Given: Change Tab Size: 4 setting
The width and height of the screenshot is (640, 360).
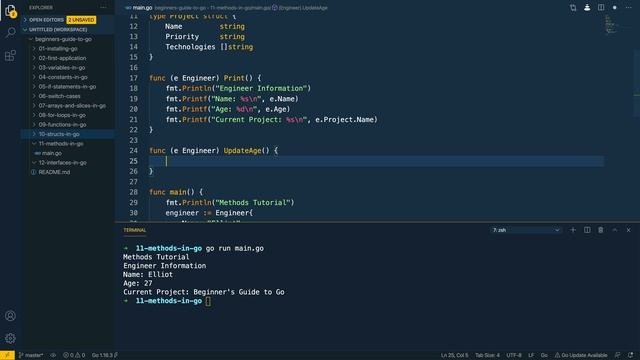Looking at the screenshot, I should (x=487, y=355).
